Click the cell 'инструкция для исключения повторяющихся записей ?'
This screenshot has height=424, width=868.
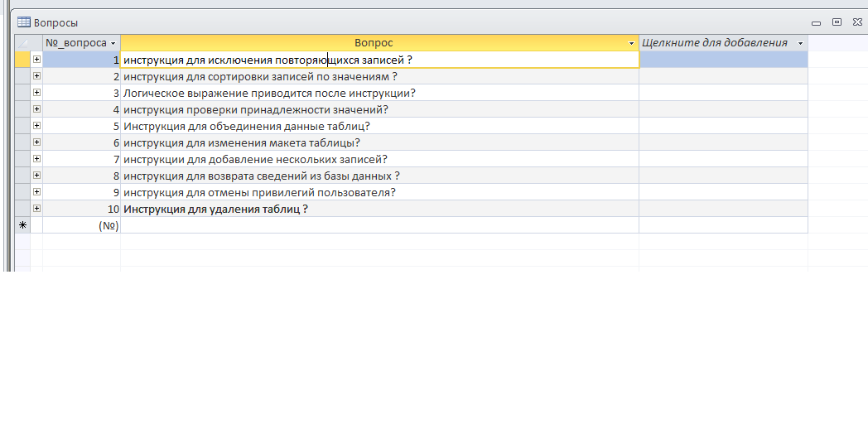379,60
